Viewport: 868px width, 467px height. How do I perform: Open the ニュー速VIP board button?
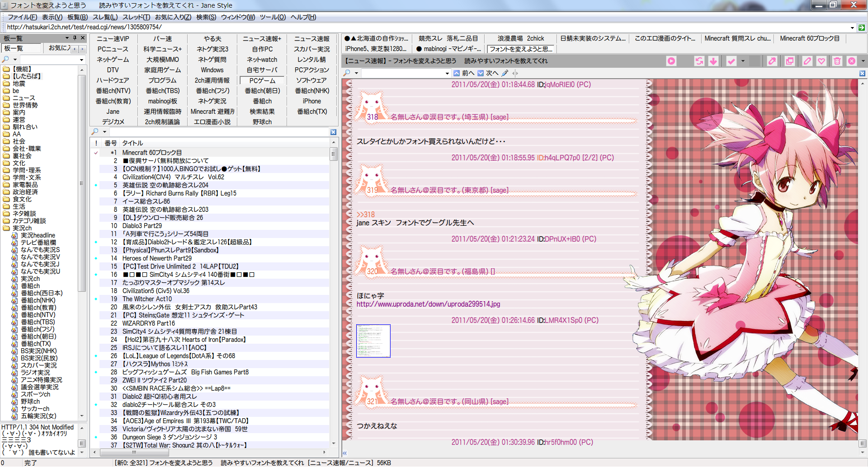[113, 39]
